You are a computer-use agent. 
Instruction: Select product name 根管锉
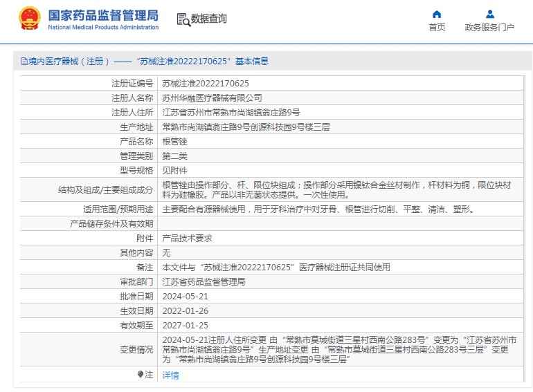(174, 142)
